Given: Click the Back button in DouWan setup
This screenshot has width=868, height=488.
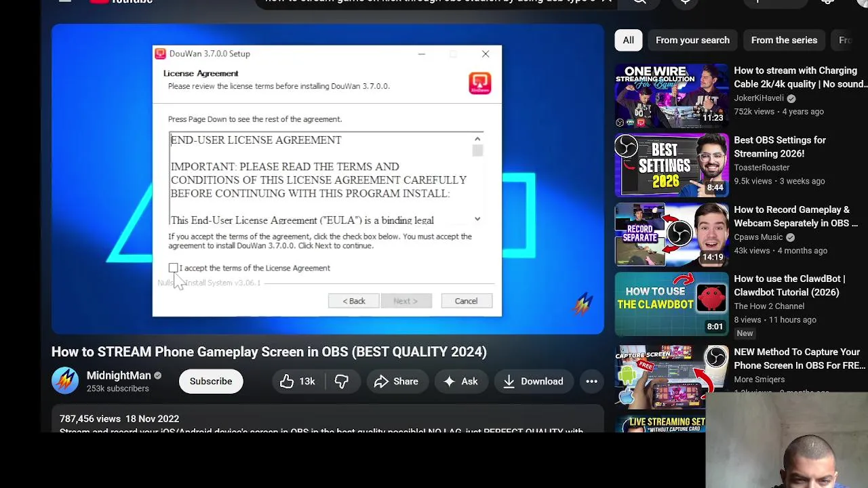Looking at the screenshot, I should click(353, 301).
